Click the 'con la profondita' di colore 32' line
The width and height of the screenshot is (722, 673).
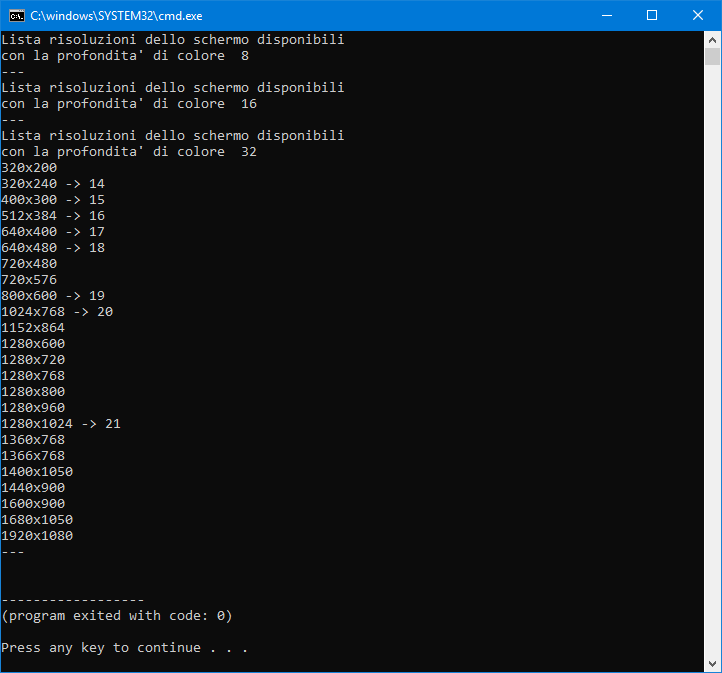tap(129, 152)
